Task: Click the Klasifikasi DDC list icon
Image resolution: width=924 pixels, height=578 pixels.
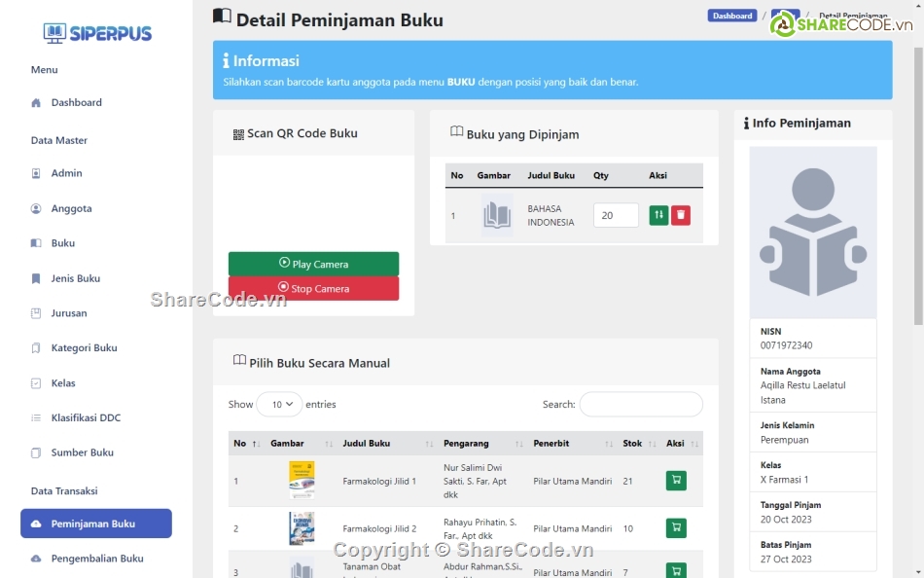Action: point(35,417)
